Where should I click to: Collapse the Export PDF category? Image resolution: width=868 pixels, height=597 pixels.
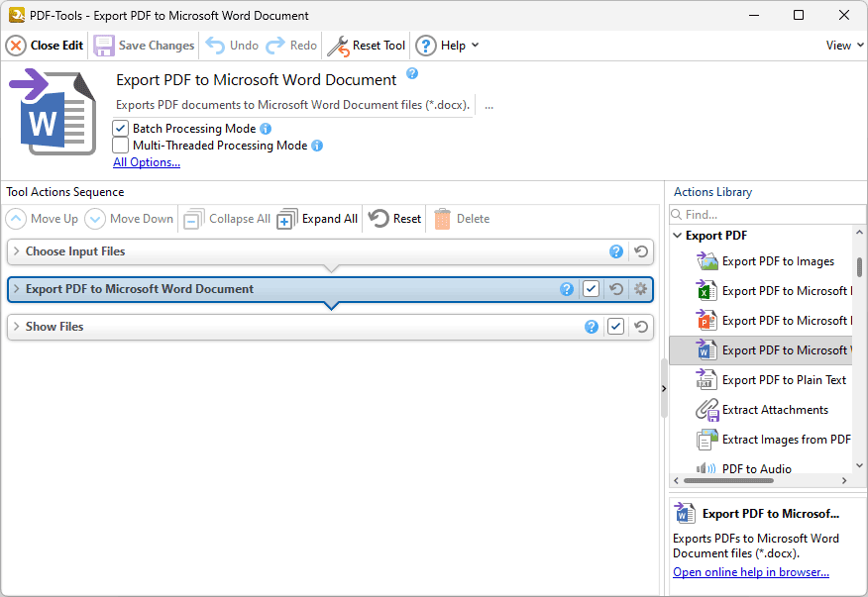[x=677, y=236]
